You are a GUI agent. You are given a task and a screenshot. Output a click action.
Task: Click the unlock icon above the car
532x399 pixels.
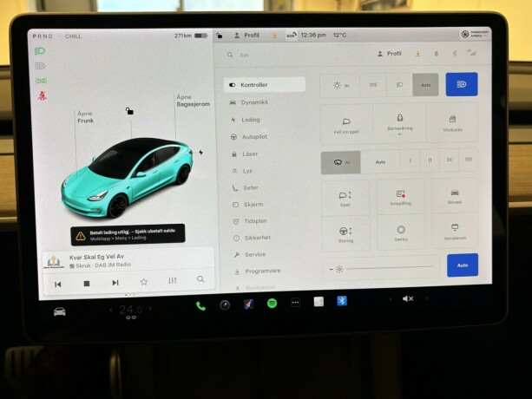click(x=129, y=111)
